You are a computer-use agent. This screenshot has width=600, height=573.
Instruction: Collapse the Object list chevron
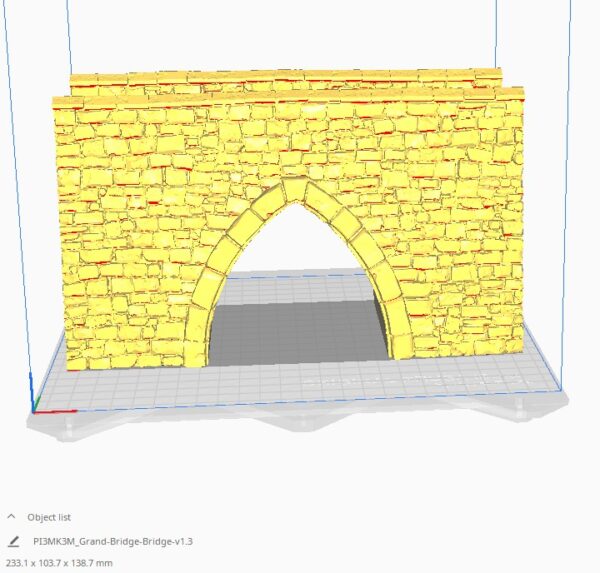pyautogui.click(x=12, y=517)
